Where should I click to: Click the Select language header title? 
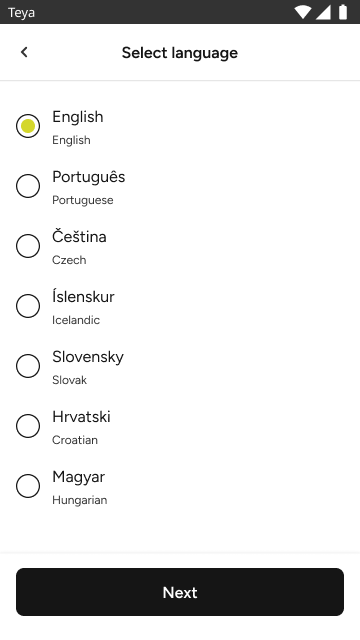pyautogui.click(x=180, y=53)
